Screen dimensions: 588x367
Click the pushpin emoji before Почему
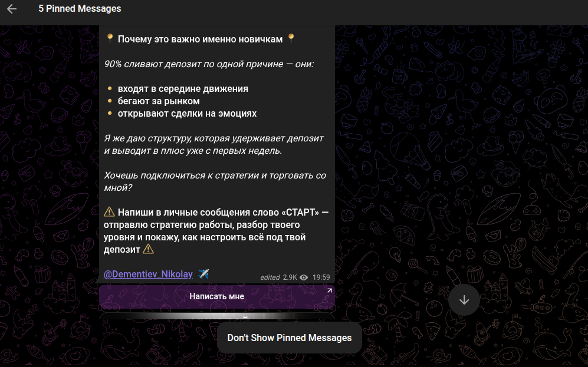coord(110,39)
